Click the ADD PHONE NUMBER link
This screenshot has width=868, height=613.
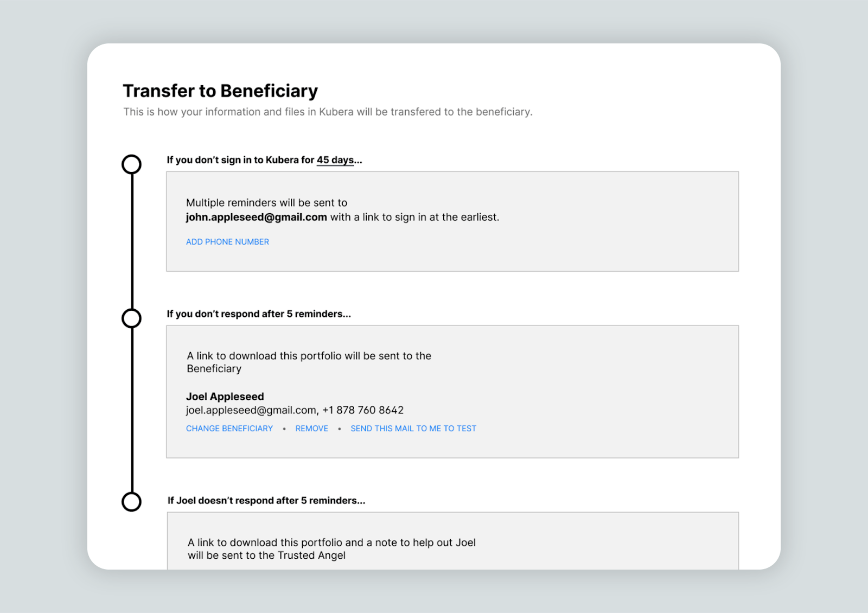coord(227,242)
